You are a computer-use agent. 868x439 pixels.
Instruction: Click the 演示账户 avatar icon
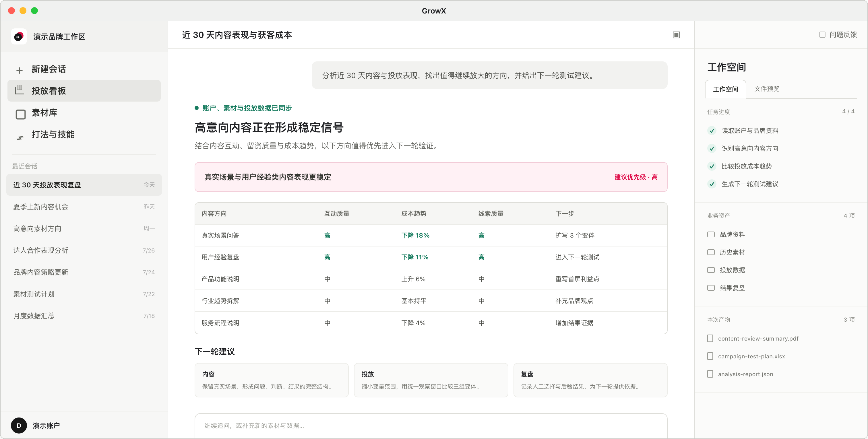(x=19, y=425)
